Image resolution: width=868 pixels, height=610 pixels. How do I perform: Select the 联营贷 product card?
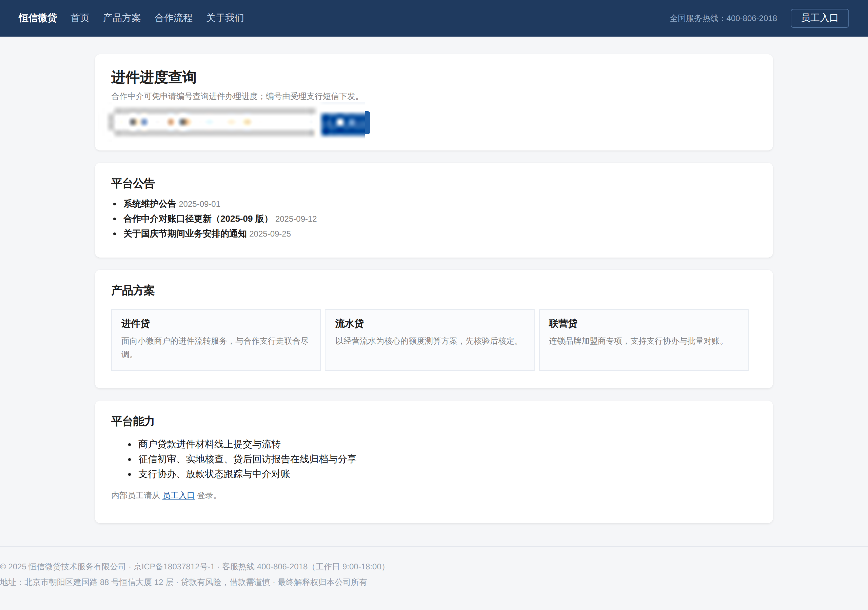pos(644,340)
